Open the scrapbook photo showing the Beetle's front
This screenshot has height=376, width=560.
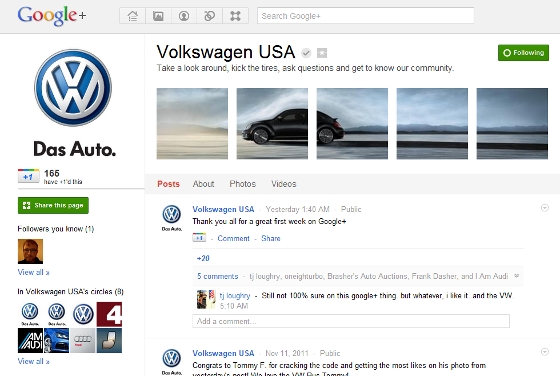[272, 124]
